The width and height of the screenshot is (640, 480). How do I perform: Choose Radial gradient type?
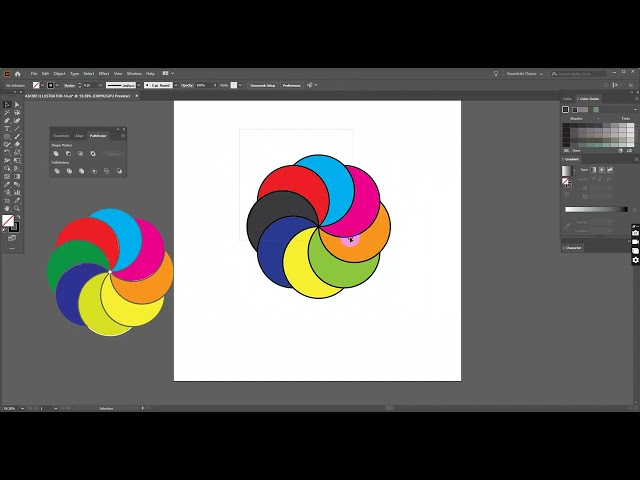coord(602,170)
